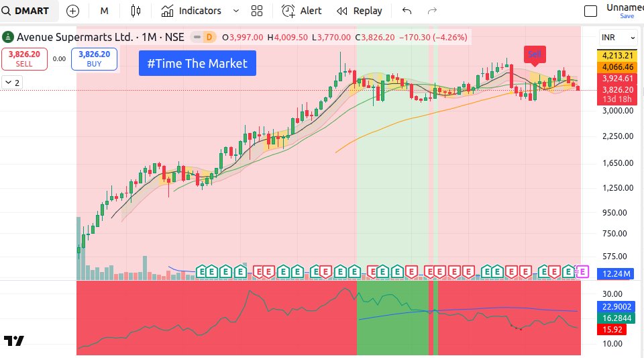Open symbol search for DMART
Viewport: 644px width, 358px height.
coord(26,11)
